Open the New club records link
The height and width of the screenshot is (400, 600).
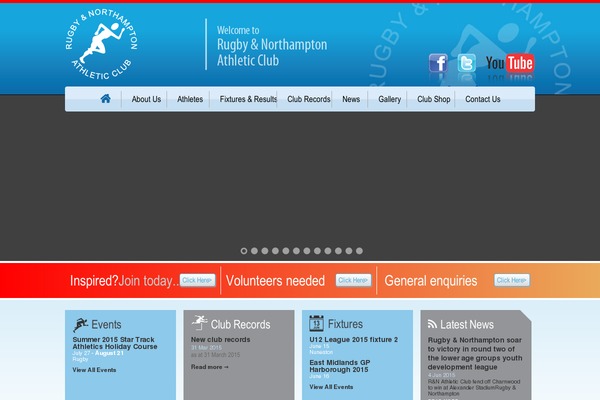coord(220,340)
